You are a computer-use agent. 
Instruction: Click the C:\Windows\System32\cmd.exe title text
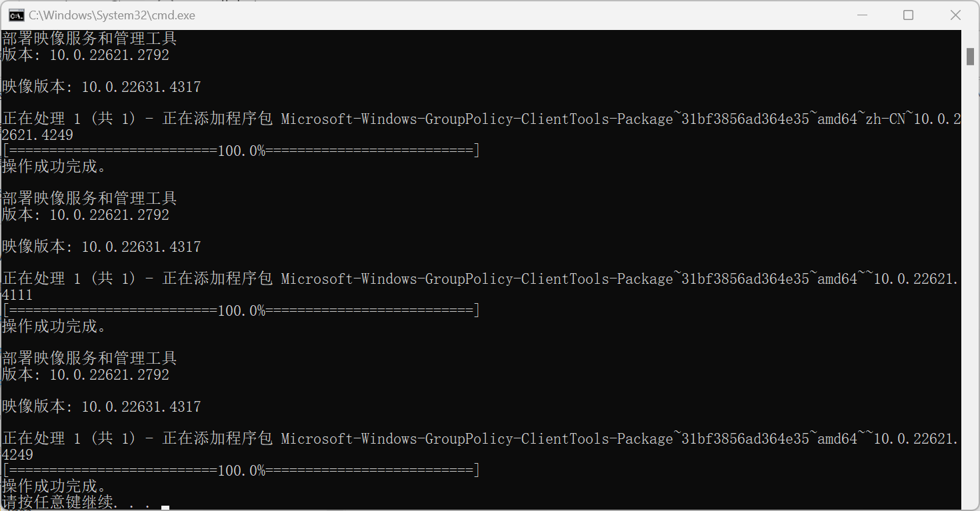tap(112, 15)
